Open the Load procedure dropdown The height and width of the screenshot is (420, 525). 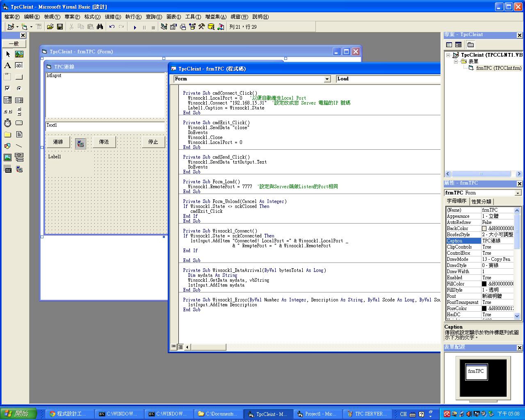coord(388,79)
